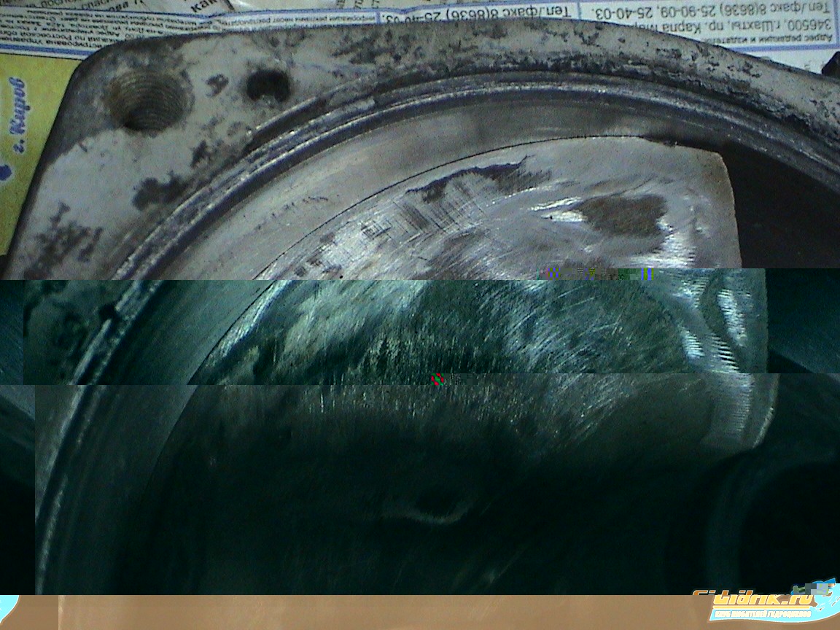The height and width of the screenshot is (630, 840).
Task: Click the dark brown patch on piston top
Action: [620, 213]
